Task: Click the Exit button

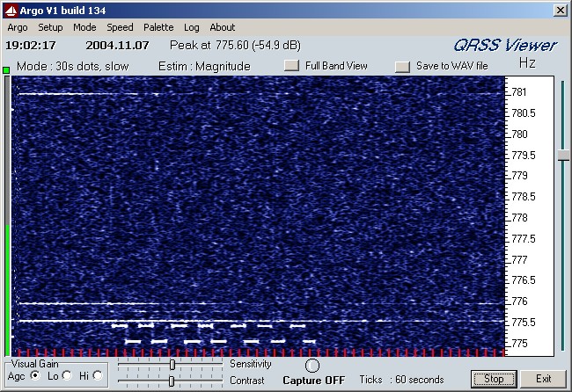Action: click(543, 379)
